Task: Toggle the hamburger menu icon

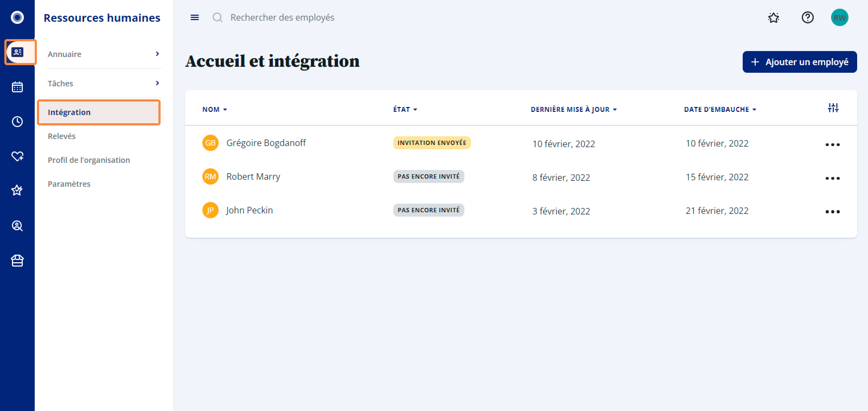Action: [x=195, y=17]
